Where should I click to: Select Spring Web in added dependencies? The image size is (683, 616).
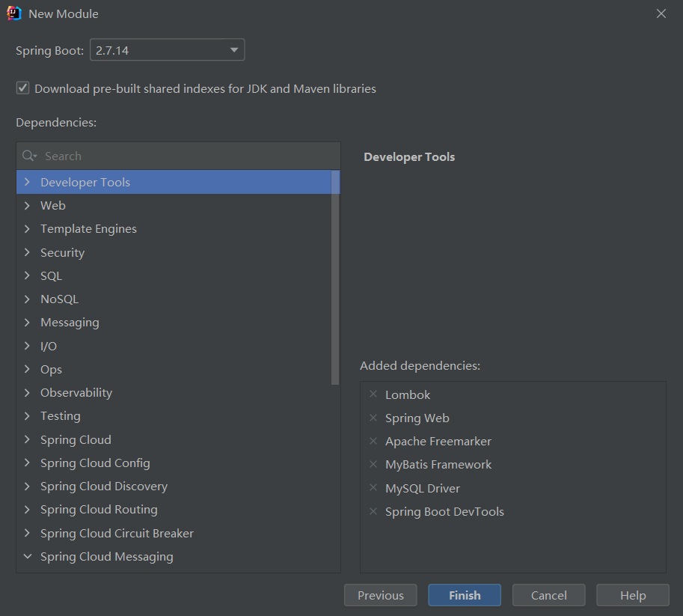pyautogui.click(x=417, y=418)
